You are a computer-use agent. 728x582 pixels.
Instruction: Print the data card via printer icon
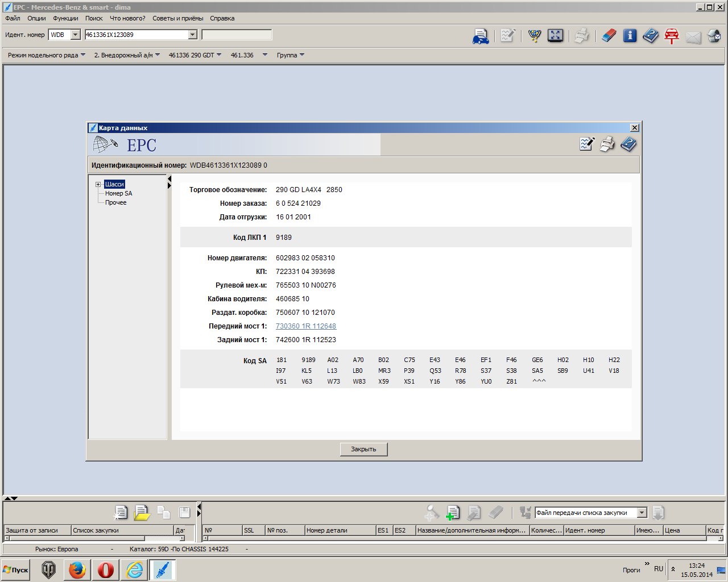pos(607,144)
